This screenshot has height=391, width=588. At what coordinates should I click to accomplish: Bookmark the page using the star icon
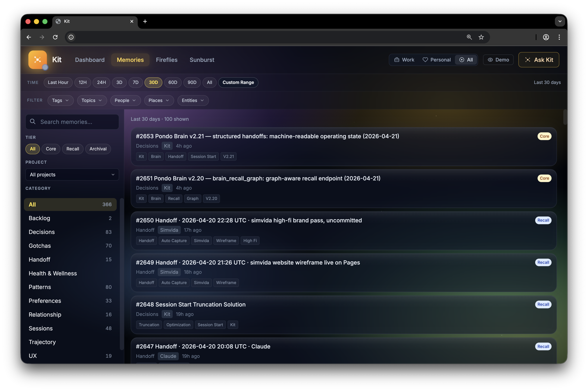coord(481,37)
